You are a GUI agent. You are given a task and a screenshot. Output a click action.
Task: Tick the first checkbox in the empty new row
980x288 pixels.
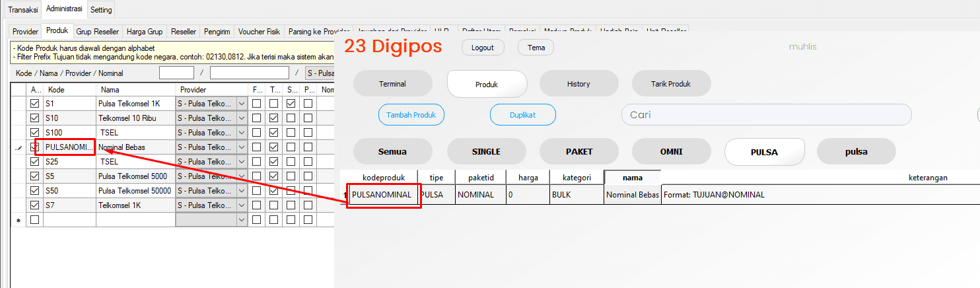35,220
